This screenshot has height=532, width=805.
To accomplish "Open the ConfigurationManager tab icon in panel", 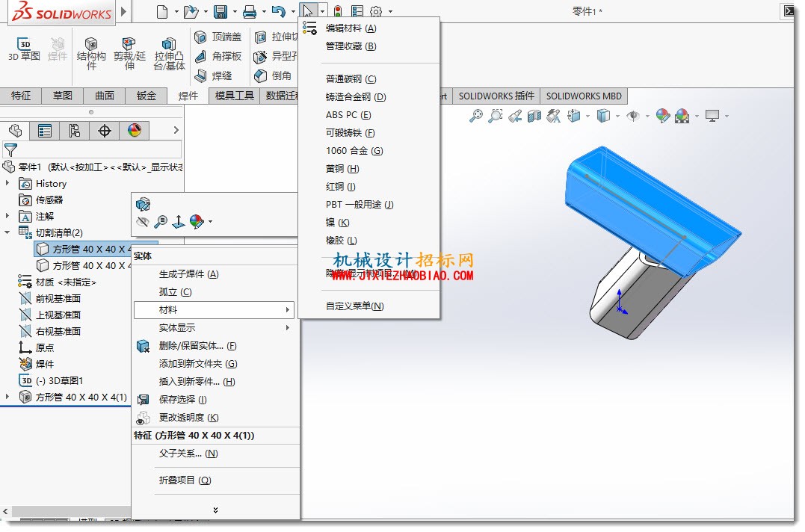I will coord(75,131).
